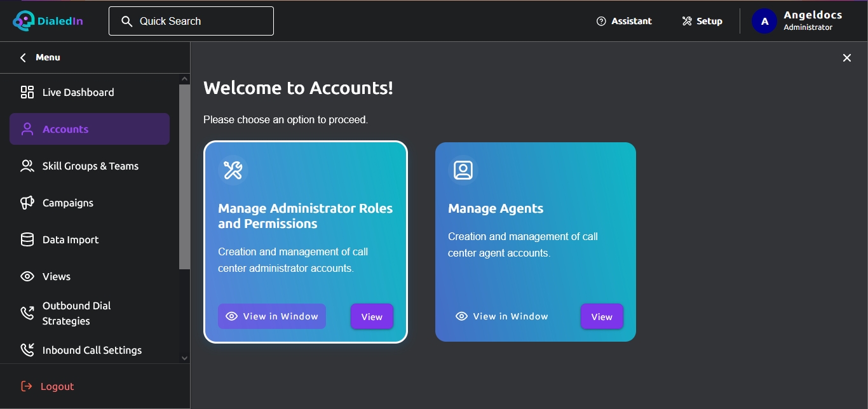Click the wrench icon on Administrator Roles card
Viewport: 868px width, 409px height.
(233, 170)
